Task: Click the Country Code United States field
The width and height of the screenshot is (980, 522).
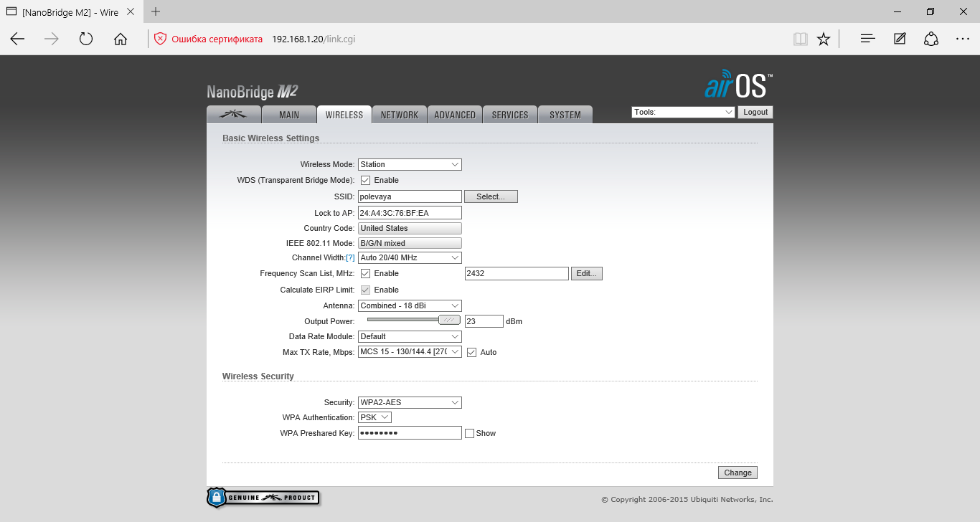Action: point(410,228)
